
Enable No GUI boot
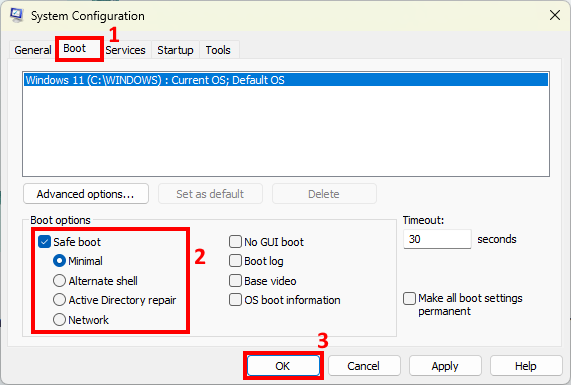235,242
